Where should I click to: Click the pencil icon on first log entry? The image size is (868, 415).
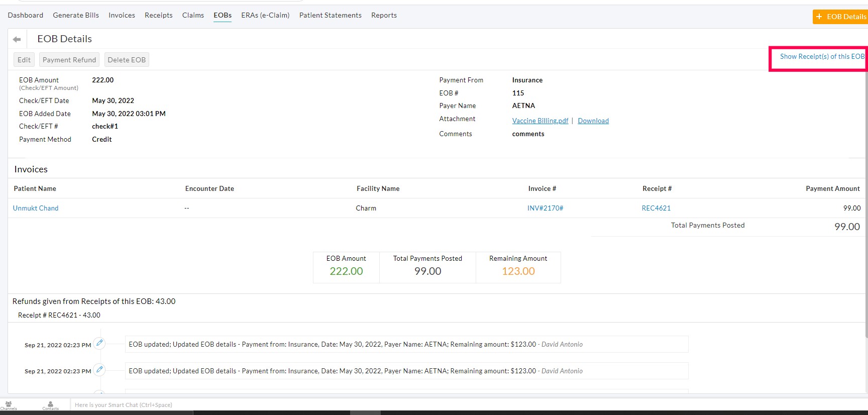pos(99,343)
